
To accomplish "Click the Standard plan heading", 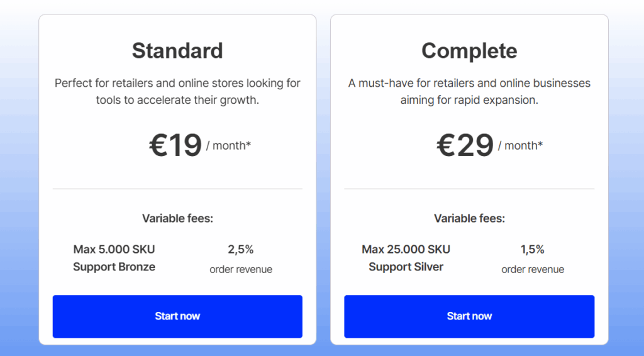I will click(177, 50).
